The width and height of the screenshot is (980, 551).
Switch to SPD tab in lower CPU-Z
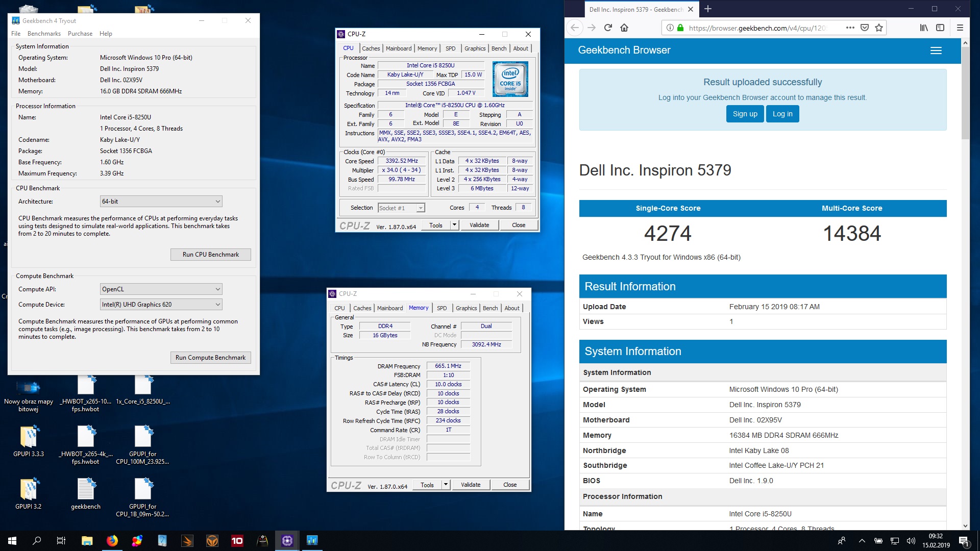click(442, 308)
